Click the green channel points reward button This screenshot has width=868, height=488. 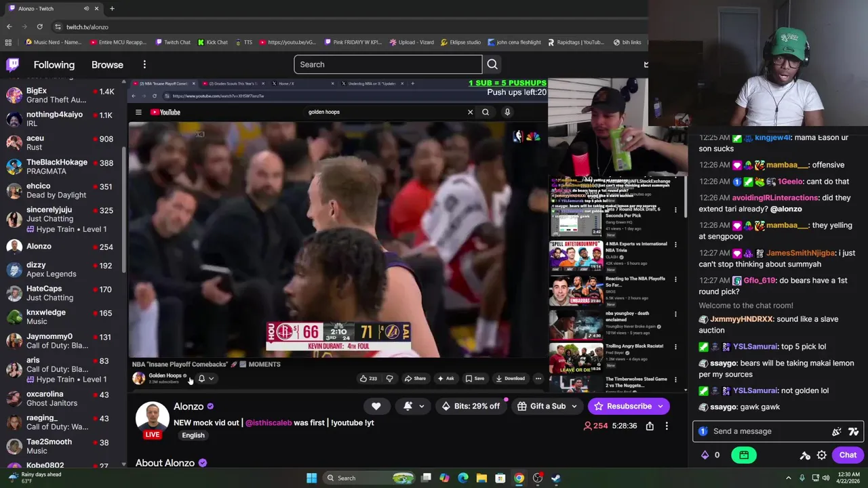744,455
